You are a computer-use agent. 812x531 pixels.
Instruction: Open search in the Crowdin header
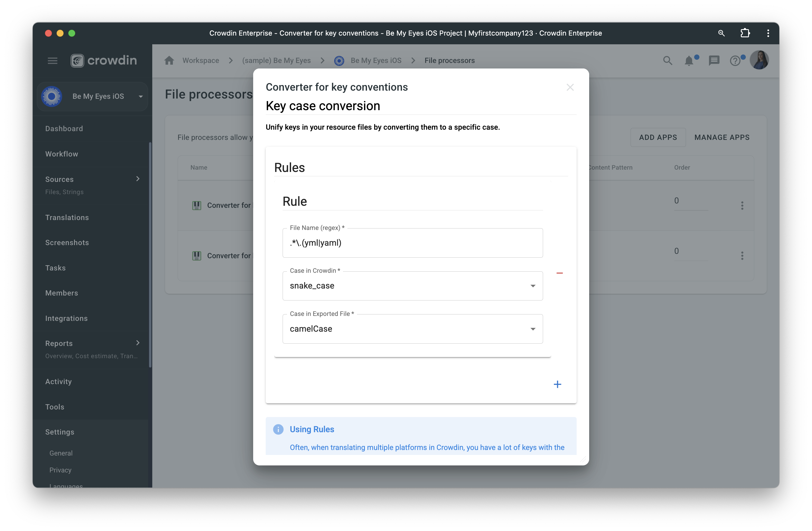[x=668, y=61]
